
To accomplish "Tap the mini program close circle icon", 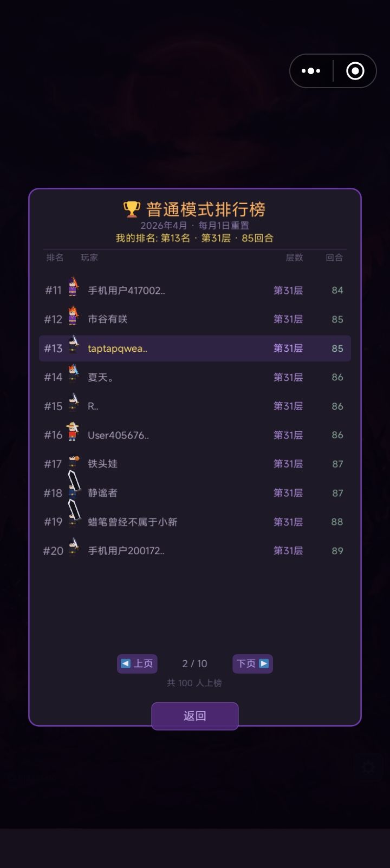I will pyautogui.click(x=355, y=71).
